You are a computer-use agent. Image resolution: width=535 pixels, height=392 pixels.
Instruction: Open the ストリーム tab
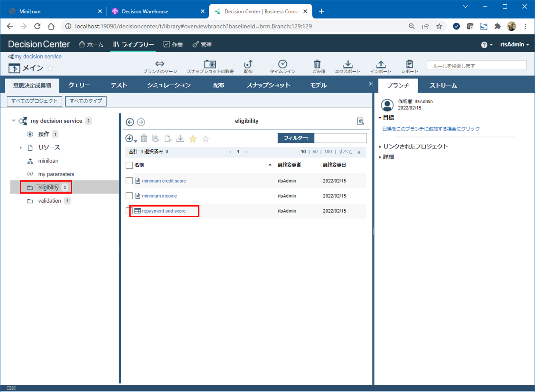pos(443,86)
